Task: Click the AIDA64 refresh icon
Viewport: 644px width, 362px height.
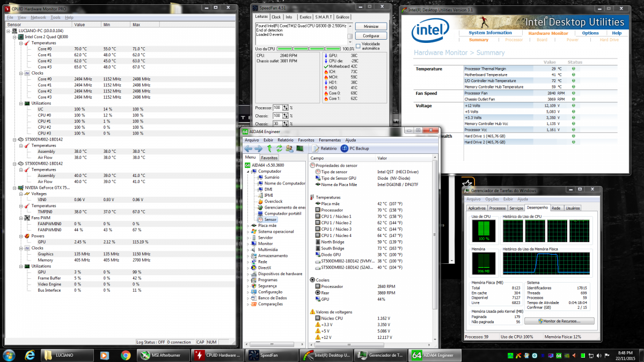Action: pyautogui.click(x=280, y=149)
